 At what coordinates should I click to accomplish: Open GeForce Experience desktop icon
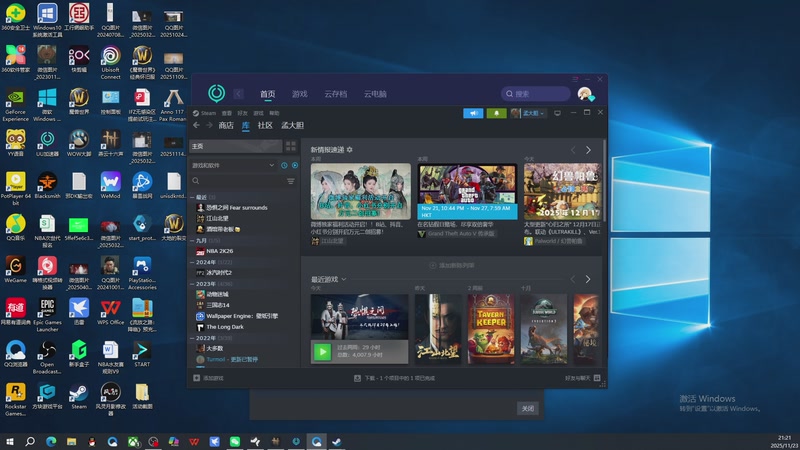(15, 105)
